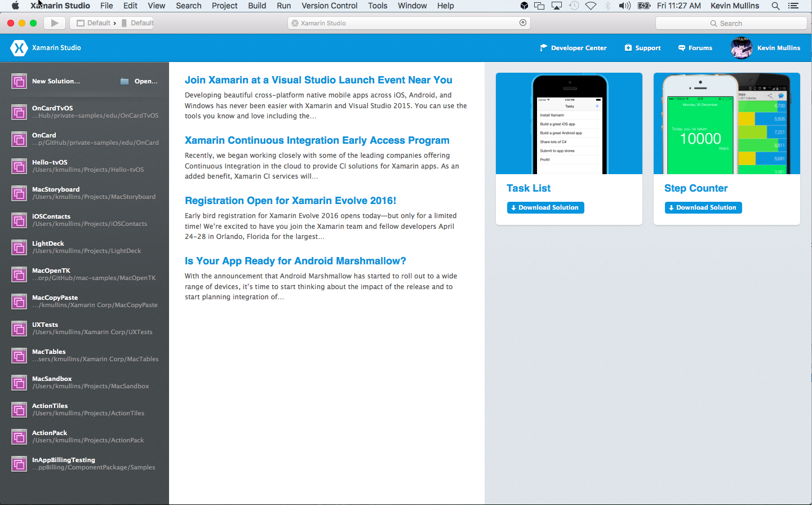Viewport: 812px width, 505px height.
Task: Click Kevin Mullins profile avatar
Action: pyautogui.click(x=741, y=48)
